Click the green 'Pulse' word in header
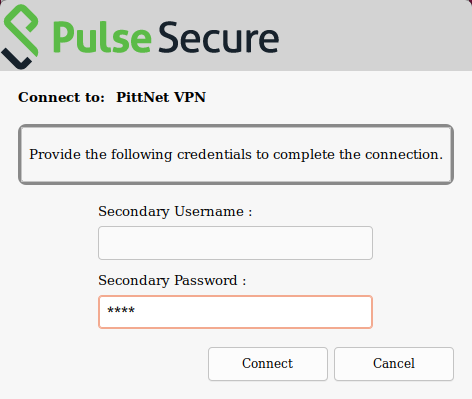The width and height of the screenshot is (472, 399). [102, 37]
